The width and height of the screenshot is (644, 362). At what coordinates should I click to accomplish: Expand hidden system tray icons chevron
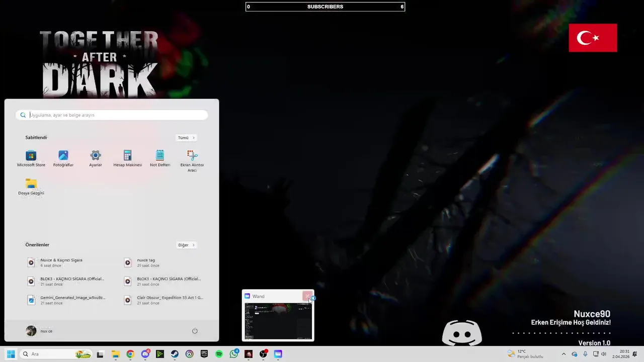563,354
